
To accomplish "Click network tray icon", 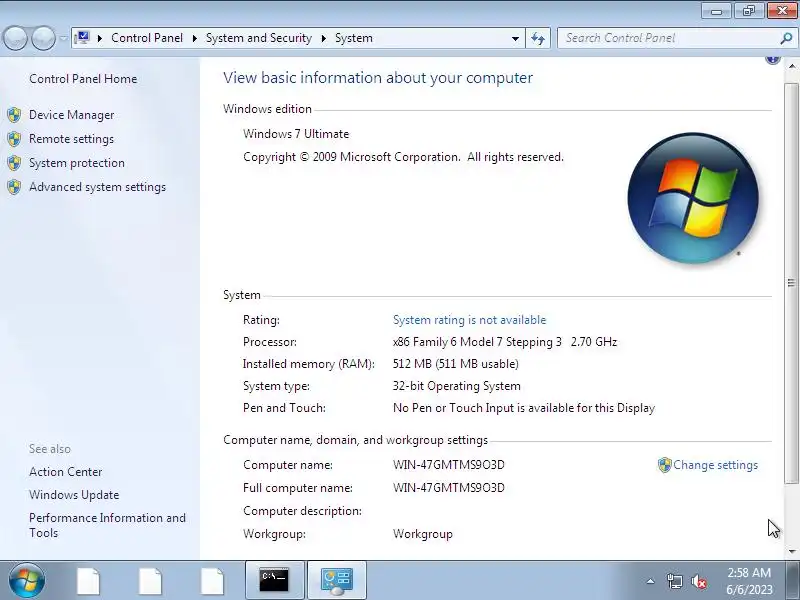I will click(675, 581).
